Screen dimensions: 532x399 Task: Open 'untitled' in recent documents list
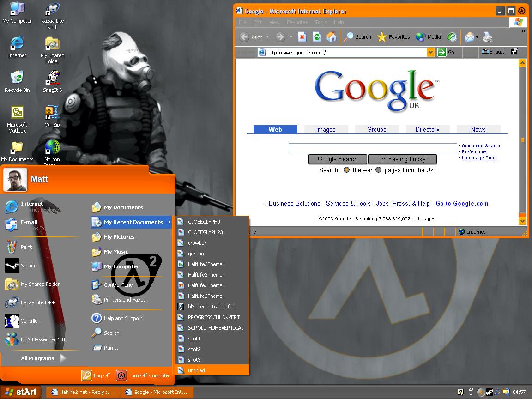tap(212, 370)
